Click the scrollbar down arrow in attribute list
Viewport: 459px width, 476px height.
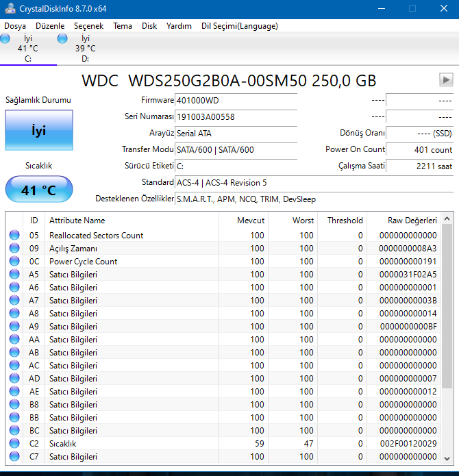tap(447, 458)
